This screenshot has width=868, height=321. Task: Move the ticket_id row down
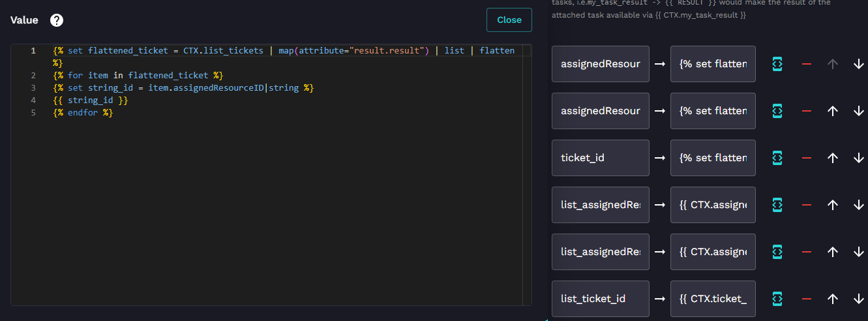858,158
